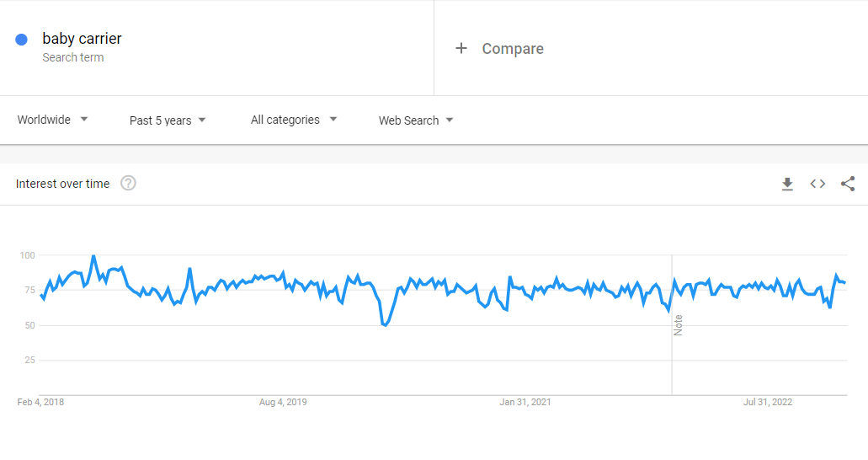Click the Interest over time heading
The width and height of the screenshot is (868, 460).
62,184
